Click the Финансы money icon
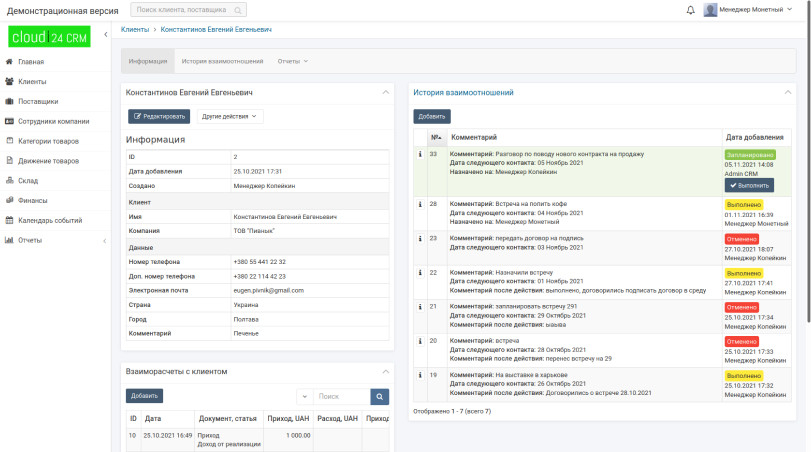811x452 pixels. tap(10, 200)
